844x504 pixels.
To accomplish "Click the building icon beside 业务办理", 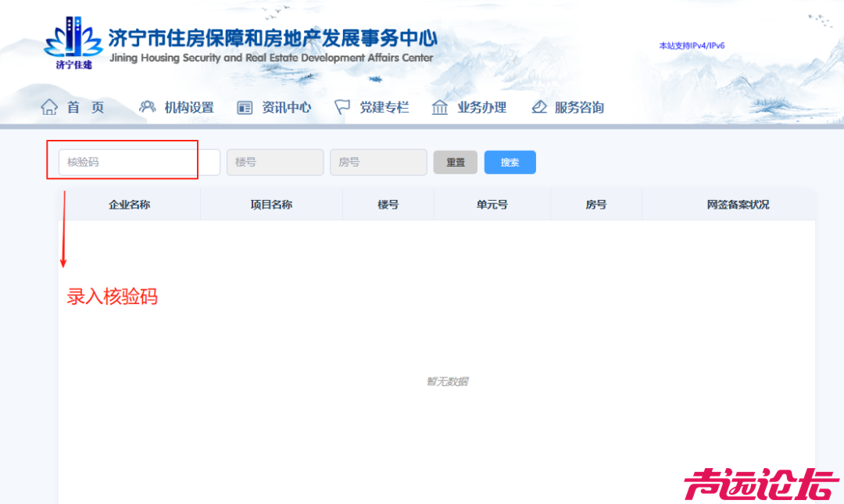I will pyautogui.click(x=439, y=107).
